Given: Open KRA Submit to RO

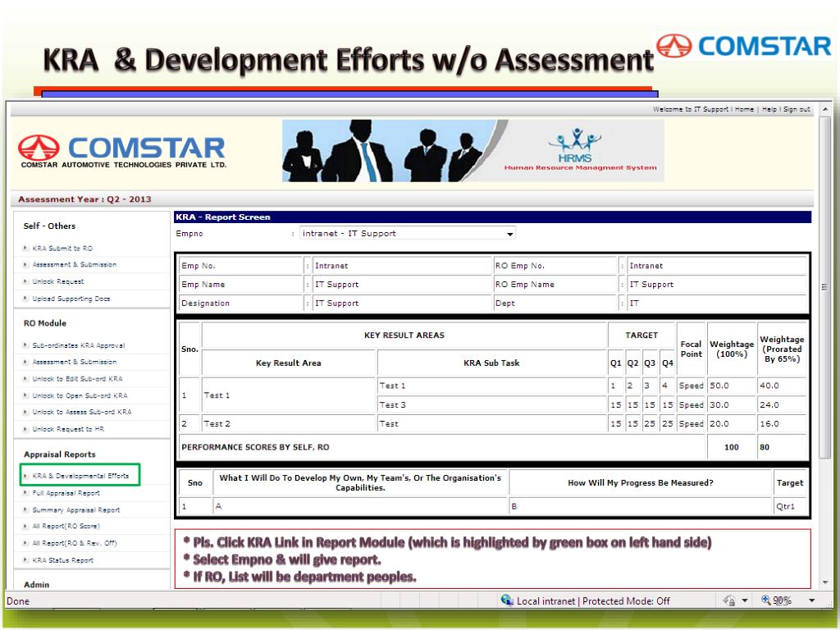Looking at the screenshot, I should tap(62, 249).
